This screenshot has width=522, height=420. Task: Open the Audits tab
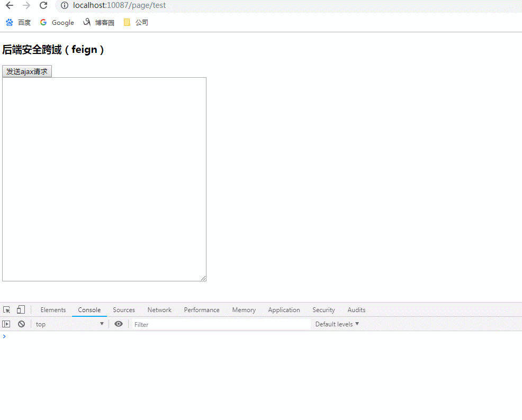click(356, 309)
